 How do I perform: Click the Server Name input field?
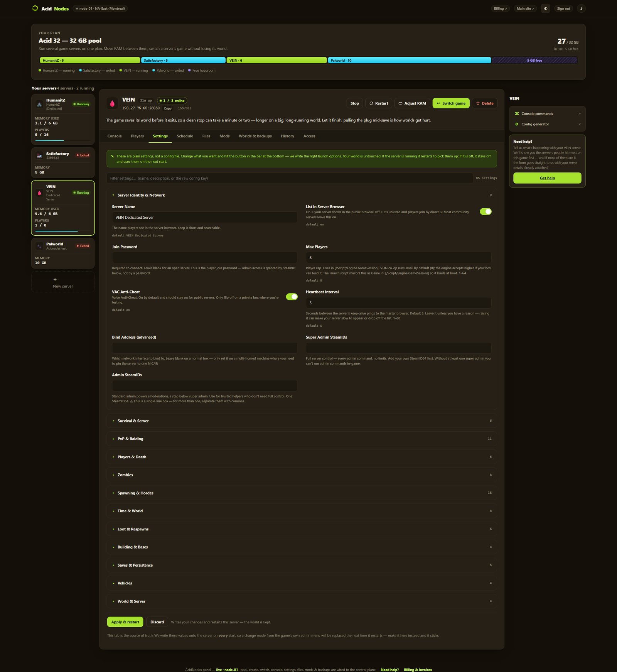click(204, 218)
